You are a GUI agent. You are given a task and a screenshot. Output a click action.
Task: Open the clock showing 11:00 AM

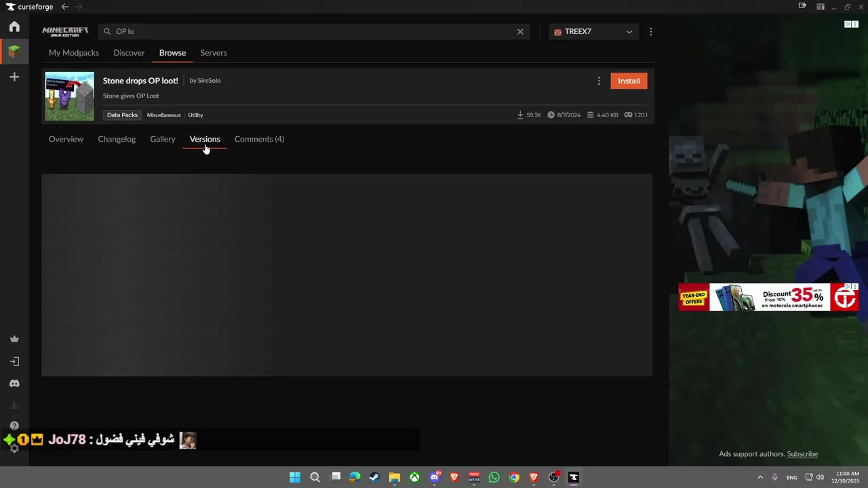tap(848, 477)
